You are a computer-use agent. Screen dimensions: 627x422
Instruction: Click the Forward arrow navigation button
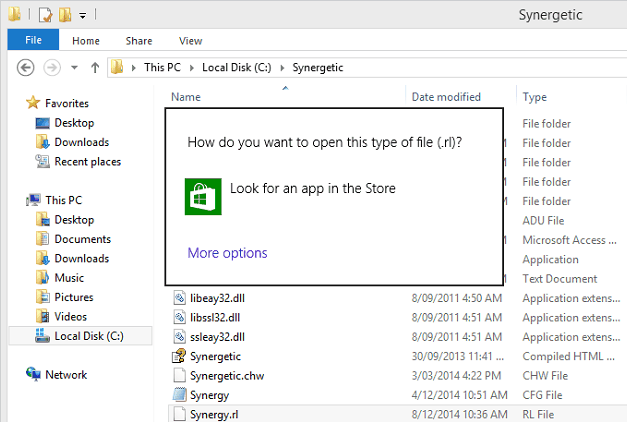pos(52,67)
